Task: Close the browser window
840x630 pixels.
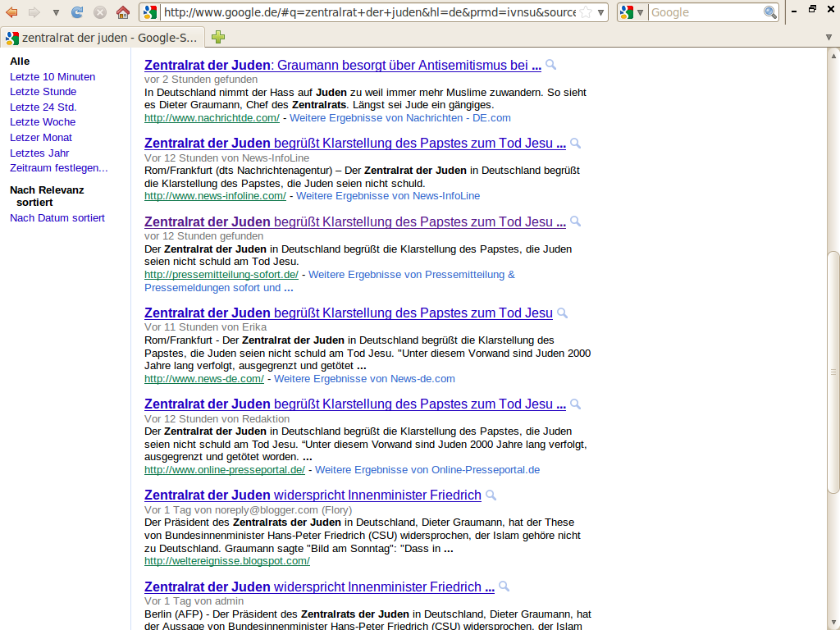Action: 832,9
